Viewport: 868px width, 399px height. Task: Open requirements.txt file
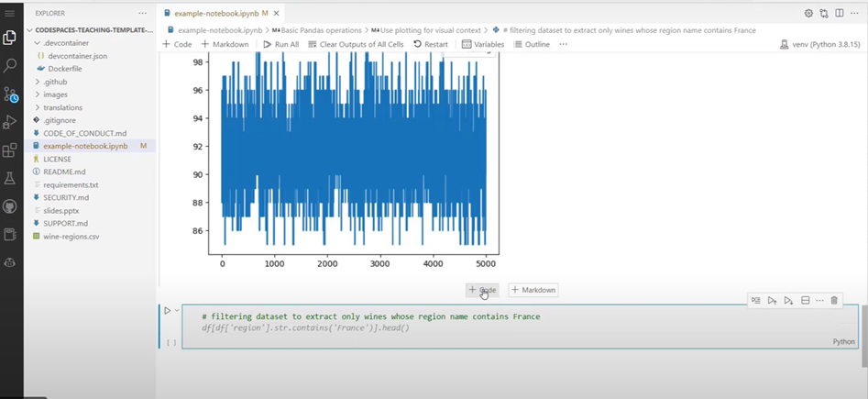(x=71, y=184)
